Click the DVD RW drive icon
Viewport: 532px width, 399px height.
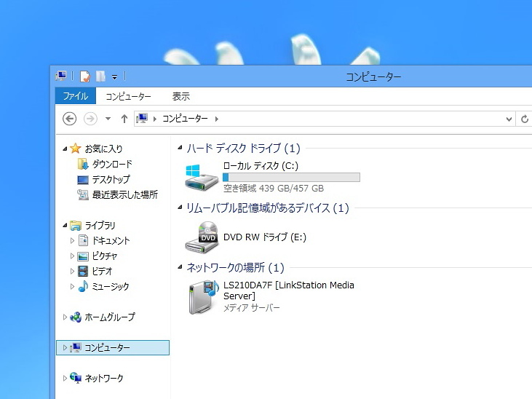[201, 237]
